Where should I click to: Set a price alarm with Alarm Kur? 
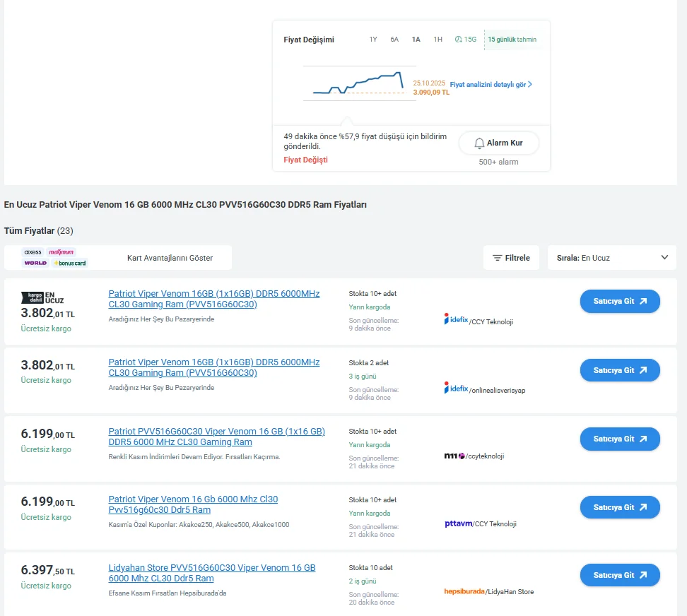click(498, 143)
